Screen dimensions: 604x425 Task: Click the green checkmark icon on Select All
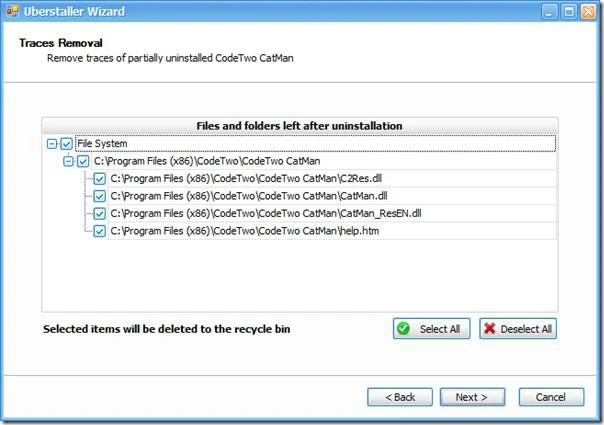coord(403,329)
